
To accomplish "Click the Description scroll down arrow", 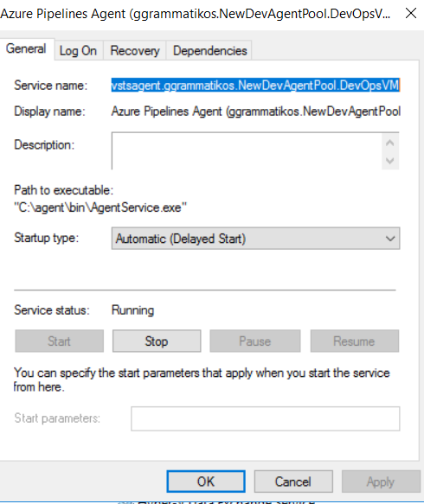I will pos(390,161).
